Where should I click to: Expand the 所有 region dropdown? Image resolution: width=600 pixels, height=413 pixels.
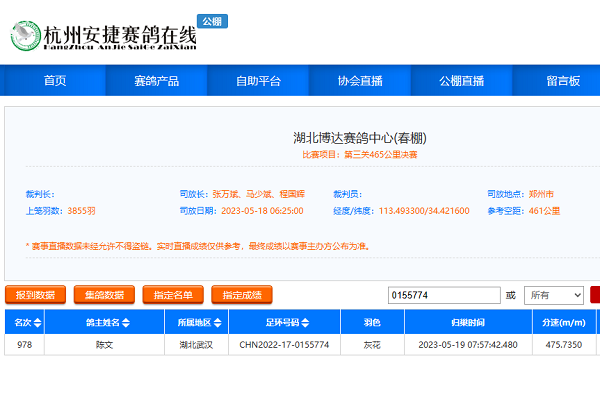(x=554, y=295)
